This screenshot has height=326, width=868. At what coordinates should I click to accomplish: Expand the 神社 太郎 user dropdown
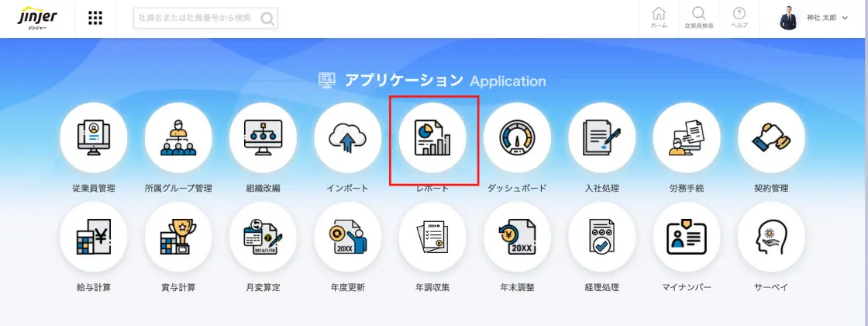(814, 19)
